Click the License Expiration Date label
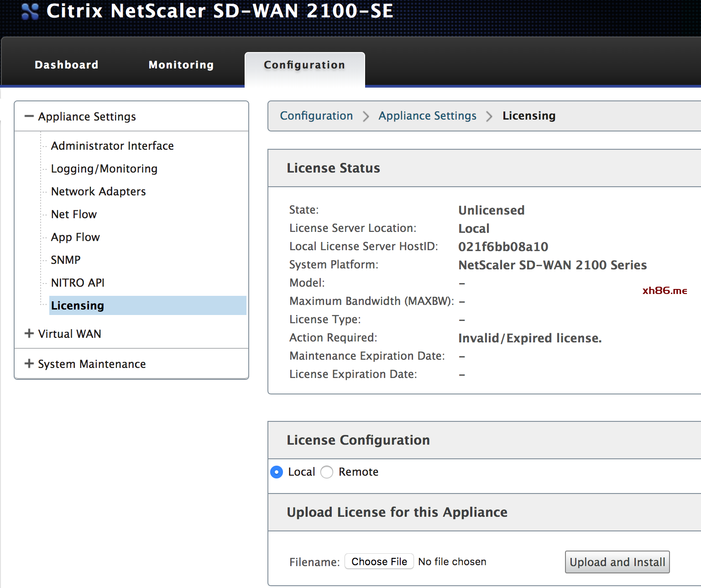 coord(353,374)
